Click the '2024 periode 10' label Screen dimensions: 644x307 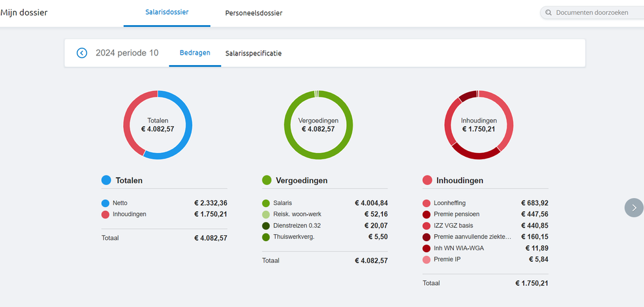click(x=127, y=53)
